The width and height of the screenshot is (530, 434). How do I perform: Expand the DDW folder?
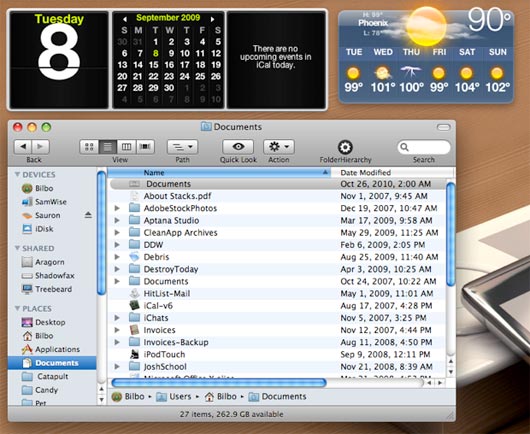(x=117, y=245)
